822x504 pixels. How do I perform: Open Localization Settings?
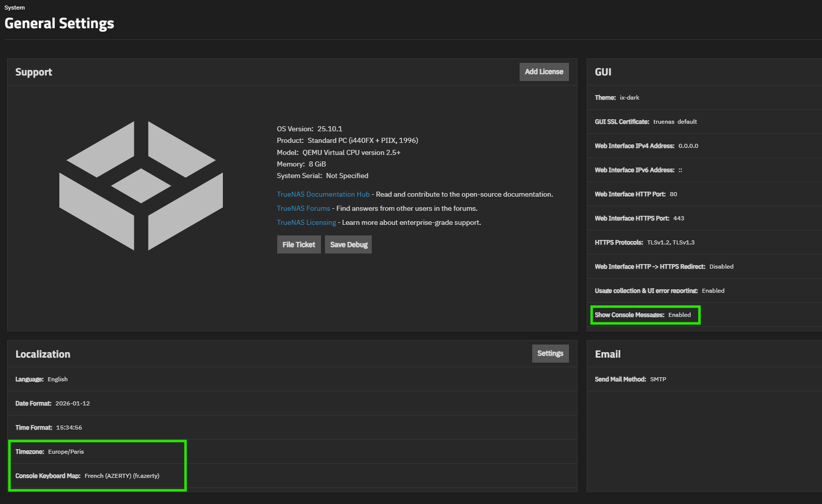[x=550, y=354]
